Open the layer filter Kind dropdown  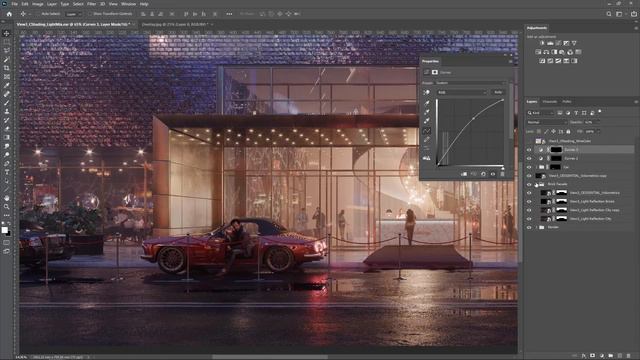(540, 113)
